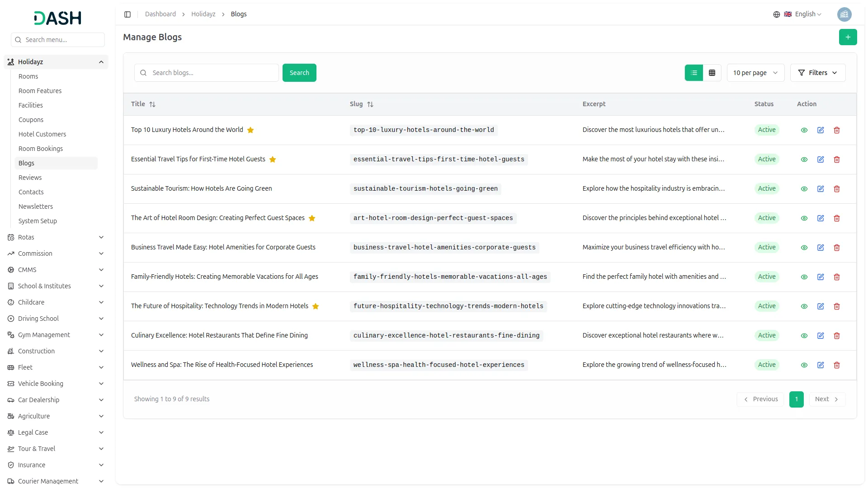The height and width of the screenshot is (488, 868).
Task: View the Essential Travel Tips blog
Action: coord(804,160)
